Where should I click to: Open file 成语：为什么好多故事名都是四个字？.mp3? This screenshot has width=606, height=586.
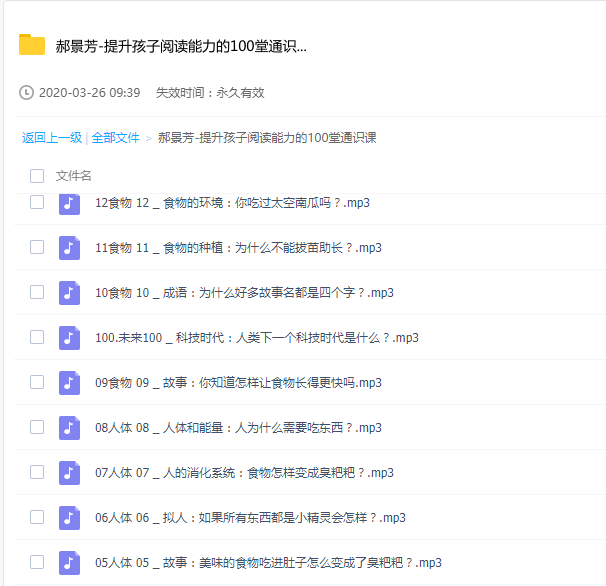(x=244, y=293)
